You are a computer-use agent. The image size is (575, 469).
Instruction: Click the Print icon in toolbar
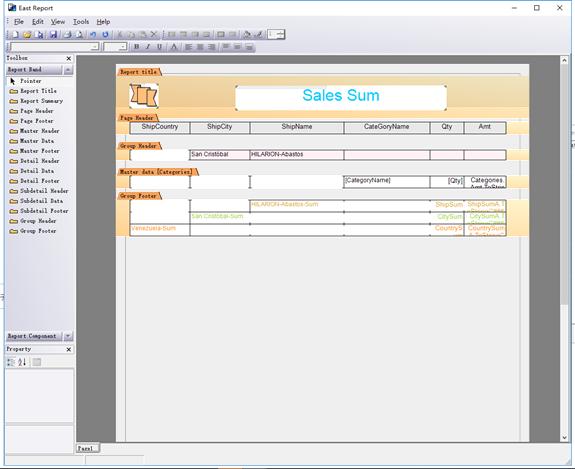pos(67,35)
